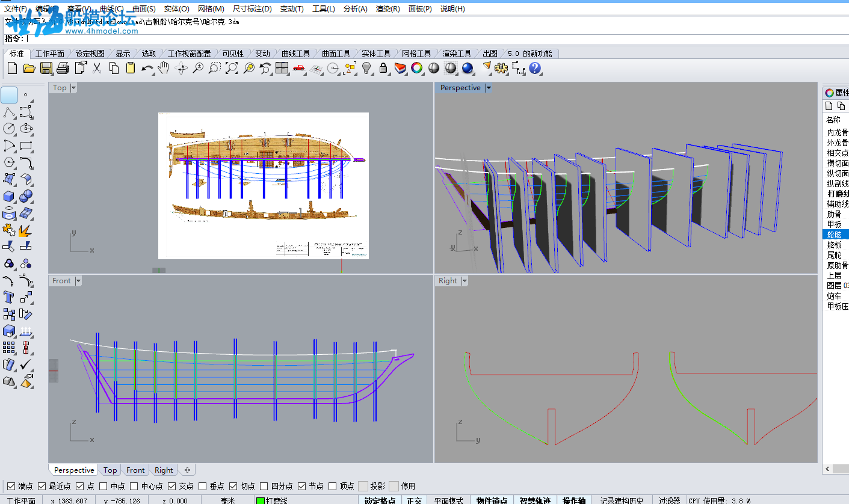Toggle the 最近点 osnap checkbox
Screen dimensions: 849x504
[x=42, y=486]
